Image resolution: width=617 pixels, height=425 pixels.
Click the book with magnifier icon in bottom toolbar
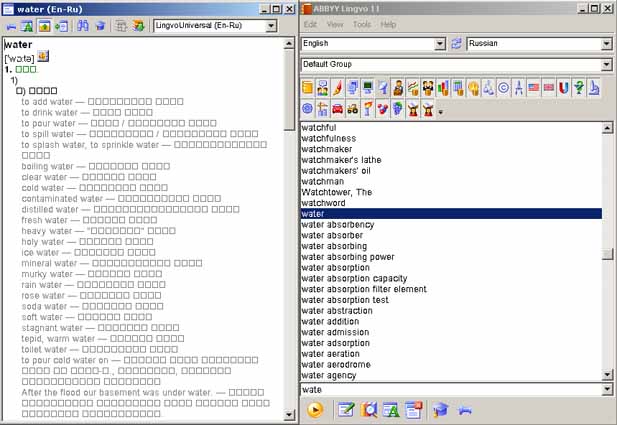coord(369,410)
